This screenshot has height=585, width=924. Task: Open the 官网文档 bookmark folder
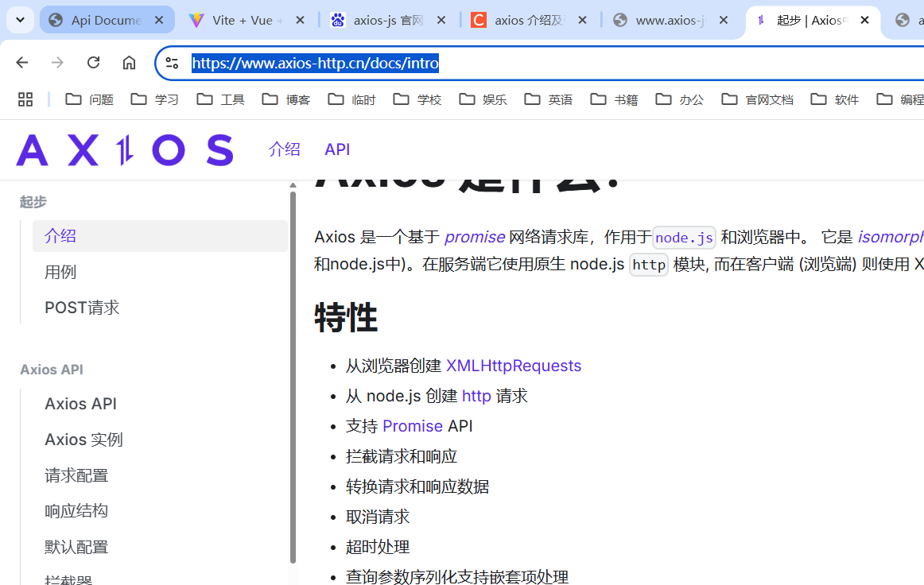coord(758,99)
